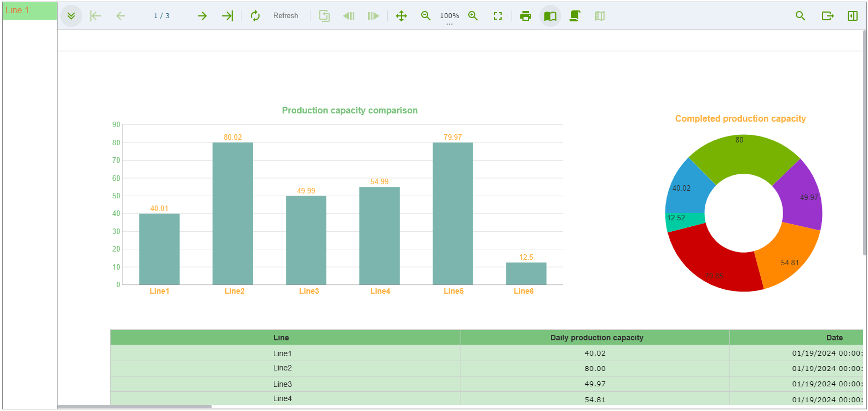Enable the pan move tool
Image resolution: width=868 pixels, height=411 pixels.
click(401, 16)
